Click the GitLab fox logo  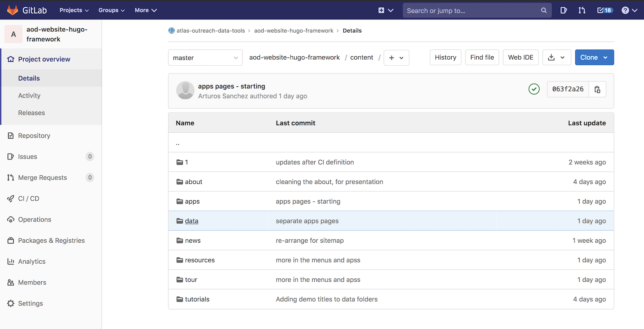(x=13, y=10)
